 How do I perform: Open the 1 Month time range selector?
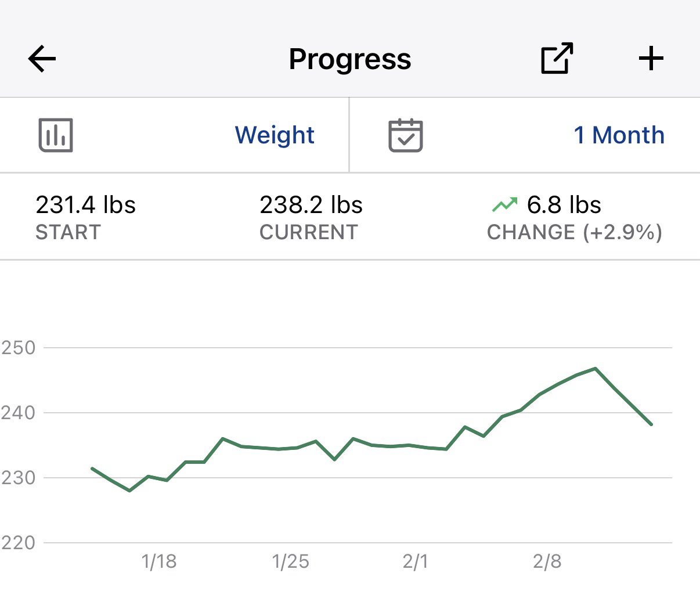619,135
